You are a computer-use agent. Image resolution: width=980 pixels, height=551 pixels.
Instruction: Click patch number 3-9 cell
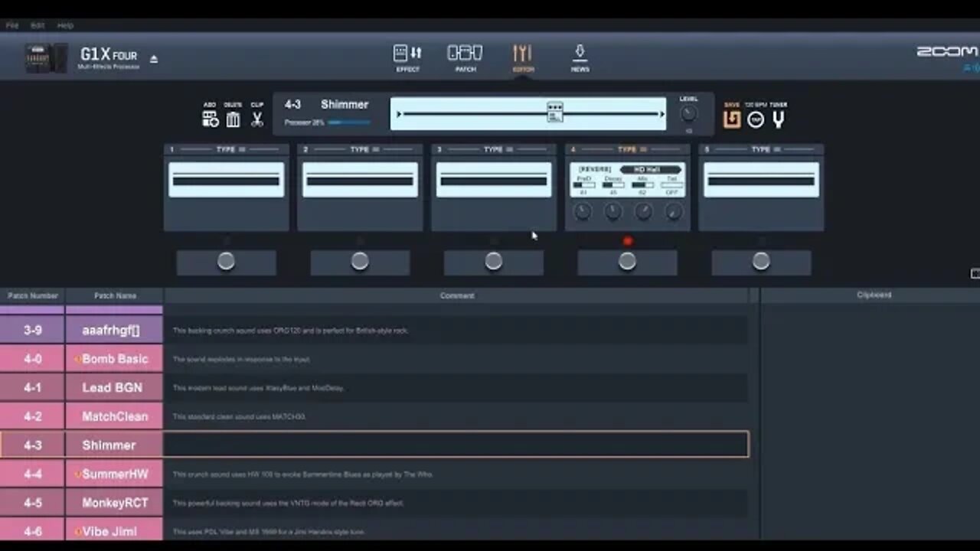point(32,331)
